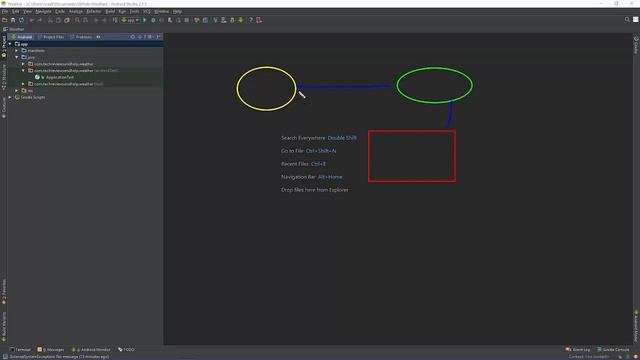Open the 0: Messages tool window

pyautogui.click(x=51, y=349)
